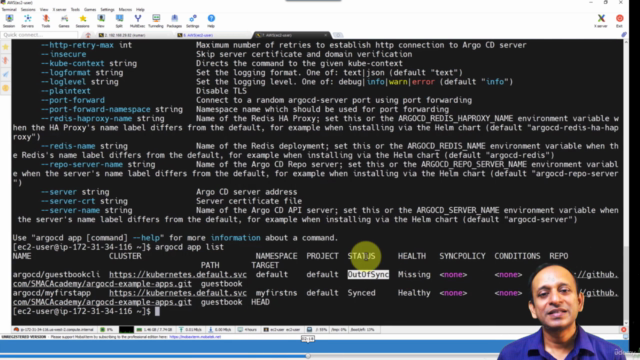Click the red icon at the status bar end

[624, 329]
